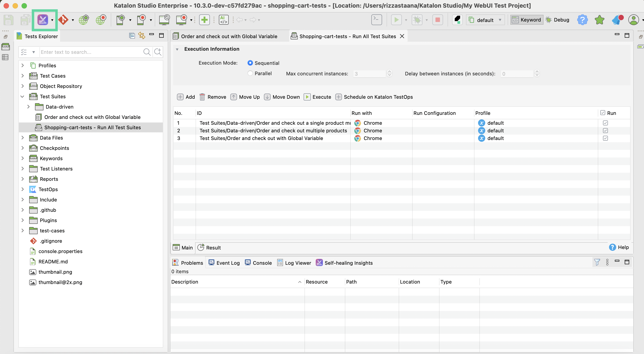Toggle Run checkbox for suite row 2
The height and width of the screenshot is (354, 644).
pyautogui.click(x=605, y=131)
